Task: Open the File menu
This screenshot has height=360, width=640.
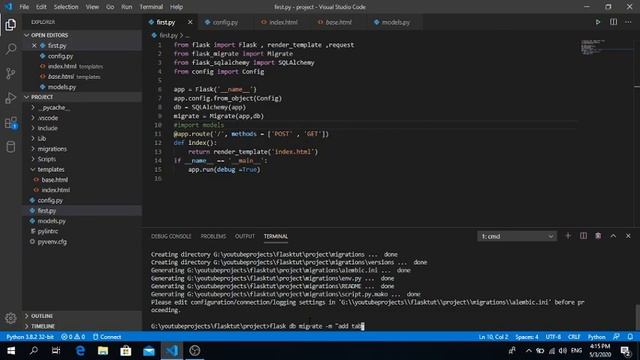Action: 24,7
